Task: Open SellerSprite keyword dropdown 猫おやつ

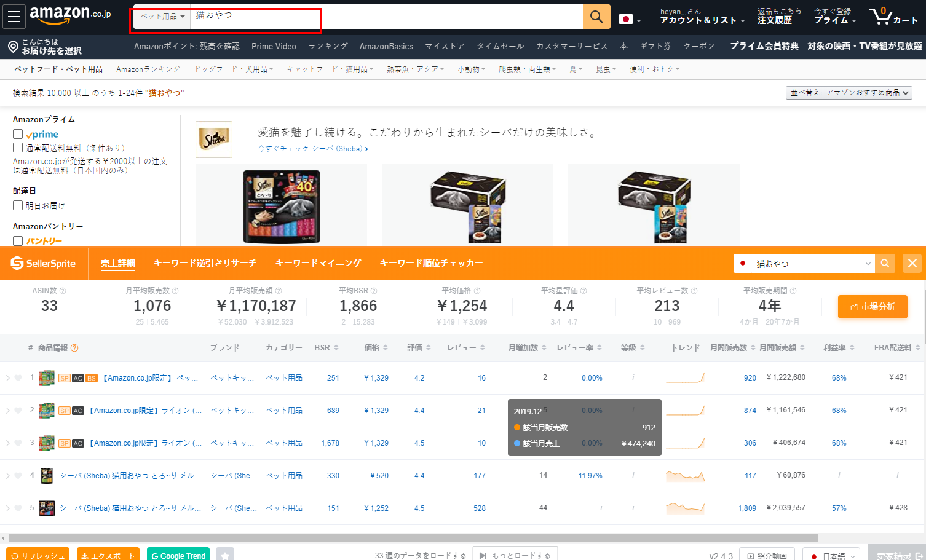Action: click(804, 263)
